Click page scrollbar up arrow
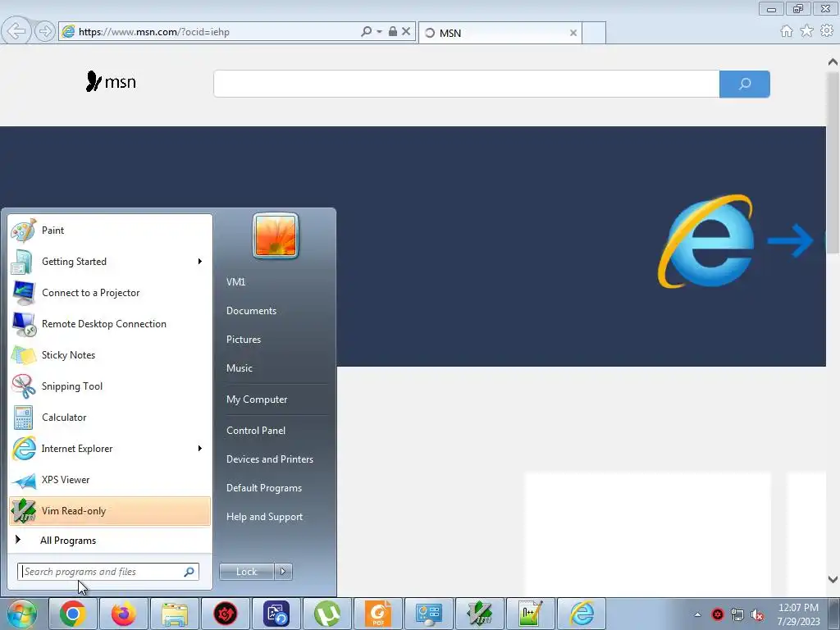840x630 pixels. pos(833,62)
